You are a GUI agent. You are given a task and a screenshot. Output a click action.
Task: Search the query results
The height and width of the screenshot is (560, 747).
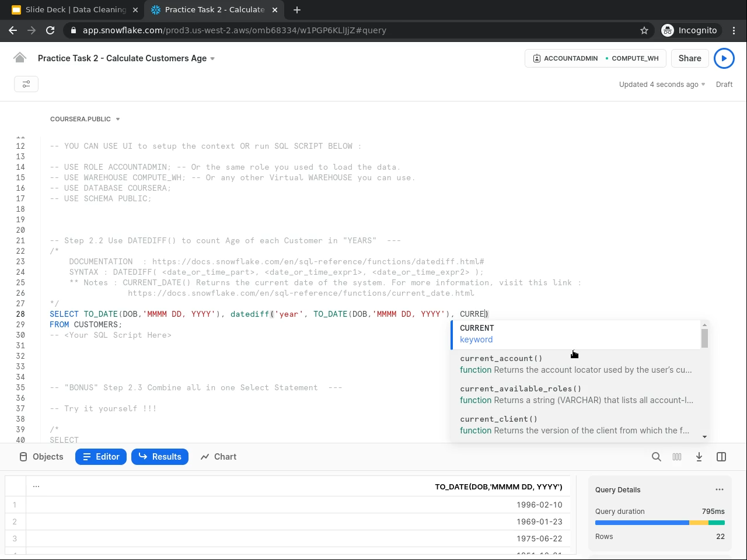(657, 457)
